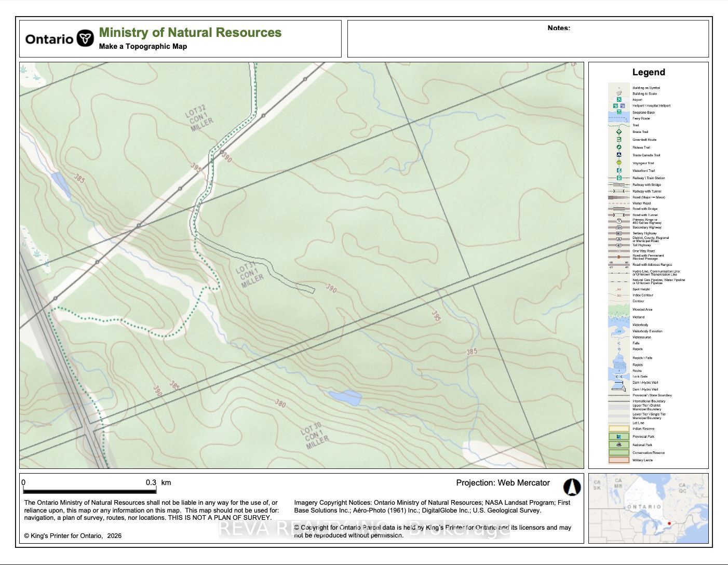728x565 pixels.
Task: Click the Railway Train Station icon
Action: (x=619, y=178)
